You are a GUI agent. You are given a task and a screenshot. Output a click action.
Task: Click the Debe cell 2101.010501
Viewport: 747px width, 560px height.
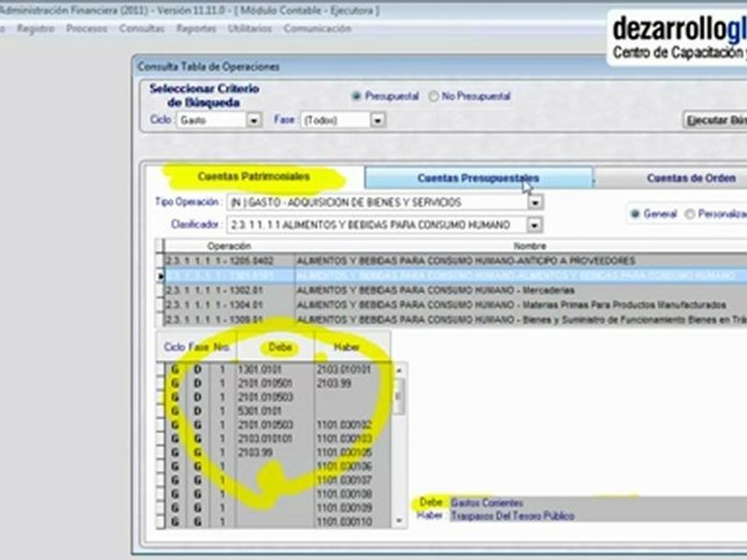[275, 383]
